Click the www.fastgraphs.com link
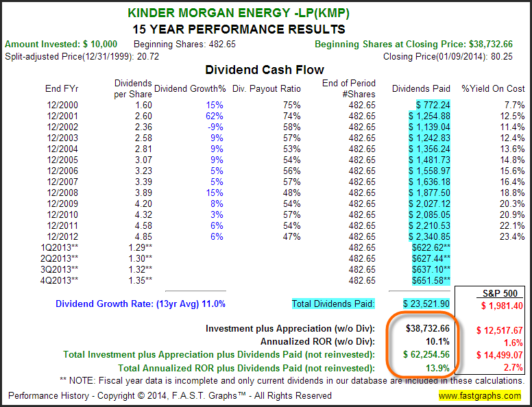532x407 pixels. coord(479,395)
